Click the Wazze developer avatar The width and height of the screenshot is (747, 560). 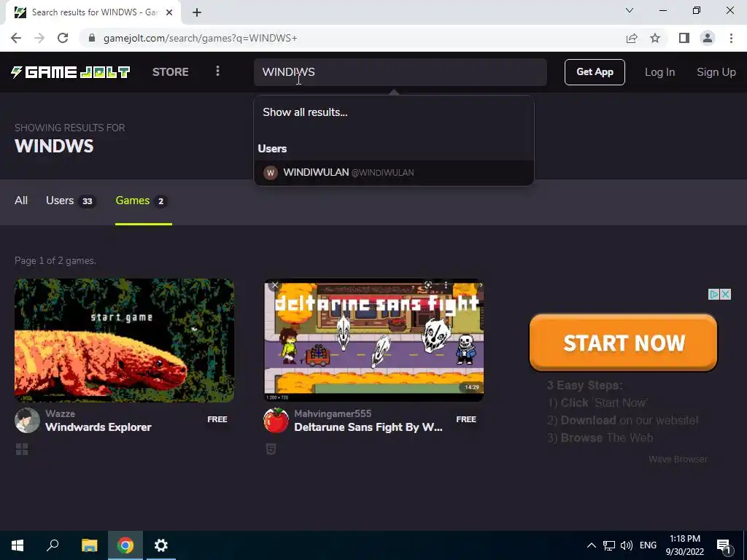[27, 421]
